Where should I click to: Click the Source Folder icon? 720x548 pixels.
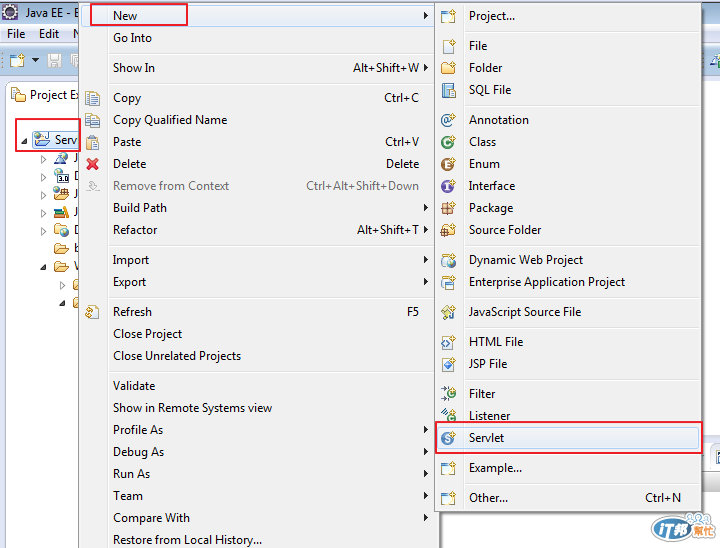[x=448, y=230]
